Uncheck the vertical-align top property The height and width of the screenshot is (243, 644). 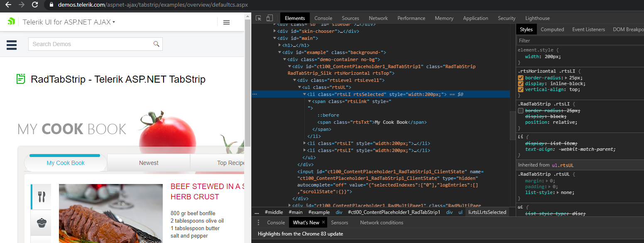click(521, 89)
